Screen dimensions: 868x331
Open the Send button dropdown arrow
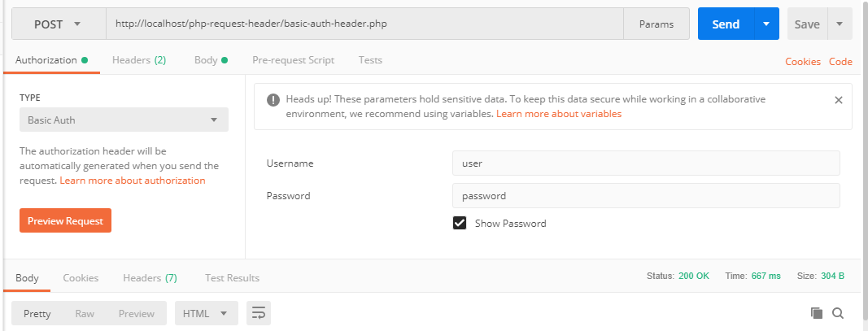[765, 24]
